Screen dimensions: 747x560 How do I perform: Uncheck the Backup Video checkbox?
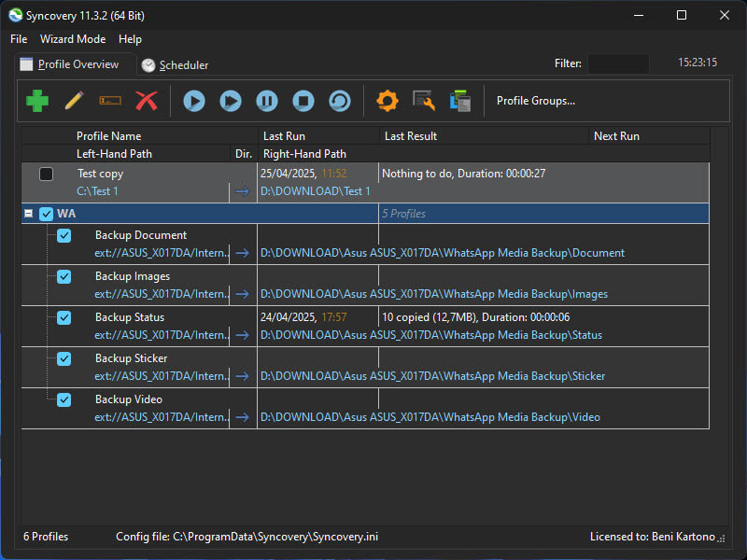tap(63, 399)
